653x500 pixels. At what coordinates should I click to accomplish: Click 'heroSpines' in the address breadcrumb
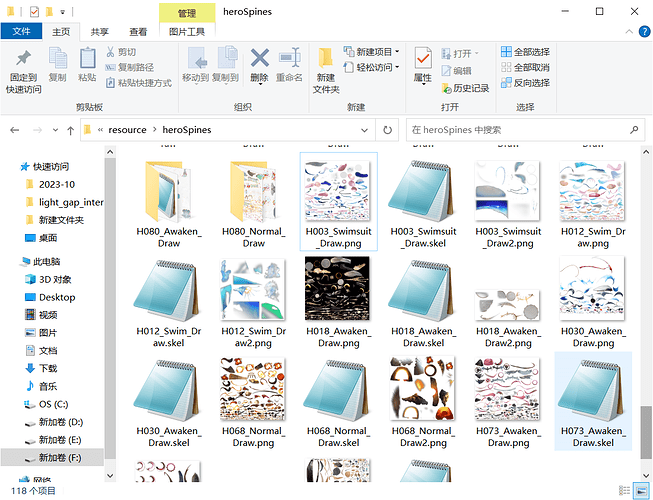pos(187,130)
